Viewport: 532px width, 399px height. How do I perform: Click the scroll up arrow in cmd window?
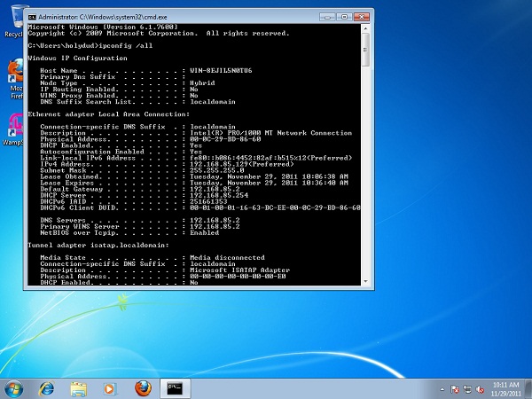pos(366,28)
